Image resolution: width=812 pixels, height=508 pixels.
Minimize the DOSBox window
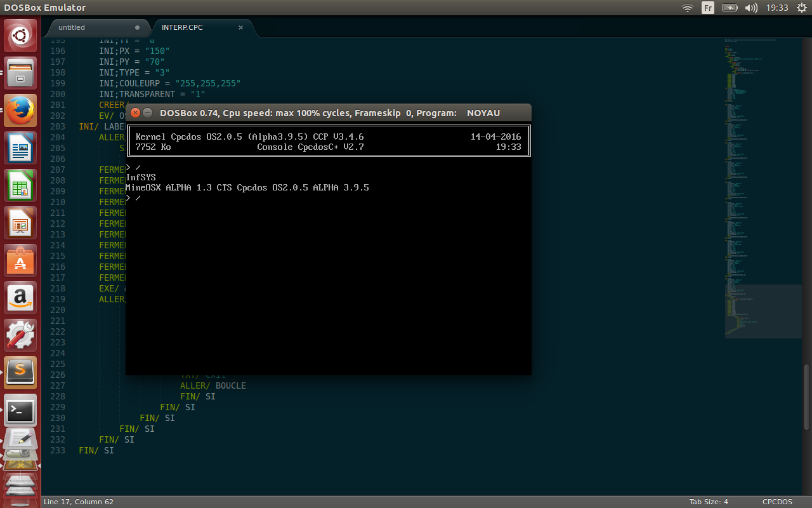(147, 113)
